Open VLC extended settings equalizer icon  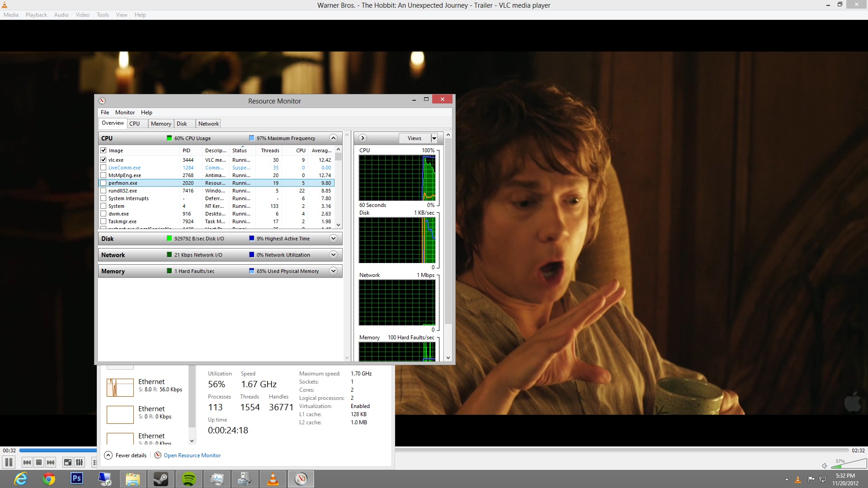(x=79, y=462)
